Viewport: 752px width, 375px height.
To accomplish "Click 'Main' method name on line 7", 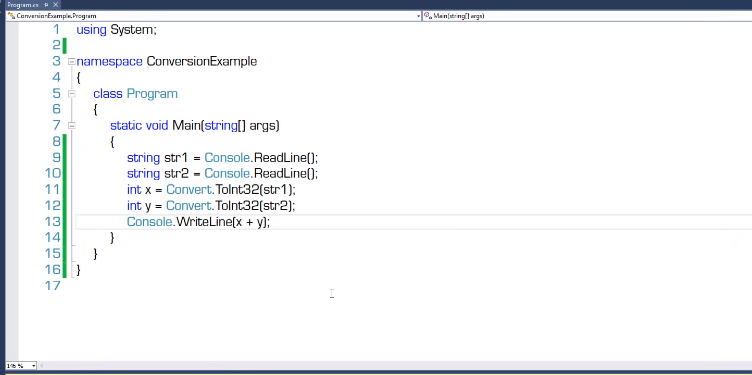I will (x=186, y=126).
